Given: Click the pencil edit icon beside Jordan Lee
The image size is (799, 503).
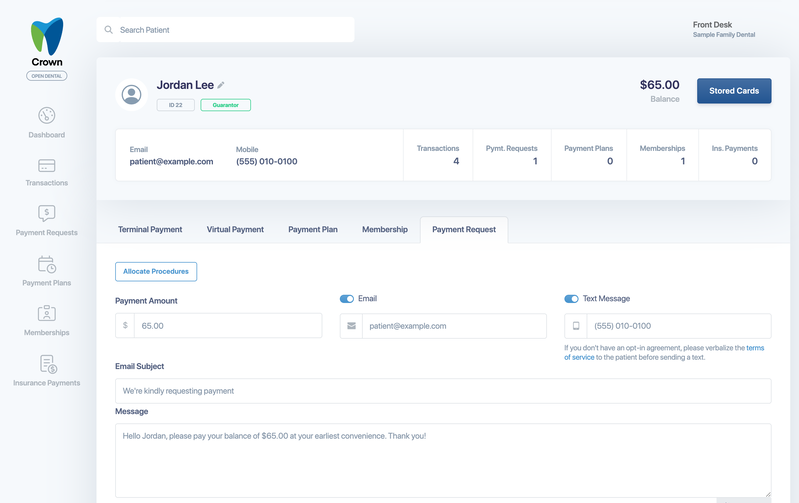Looking at the screenshot, I should coord(221,85).
